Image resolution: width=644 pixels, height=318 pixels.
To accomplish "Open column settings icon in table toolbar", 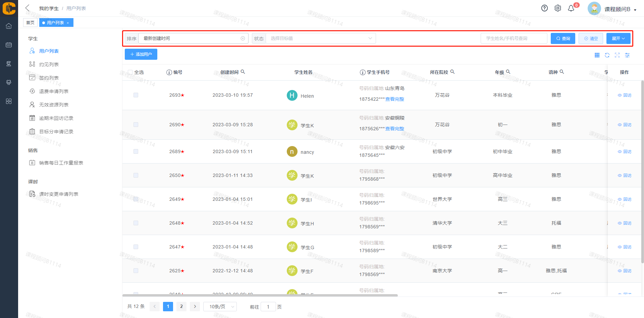I will coord(627,55).
